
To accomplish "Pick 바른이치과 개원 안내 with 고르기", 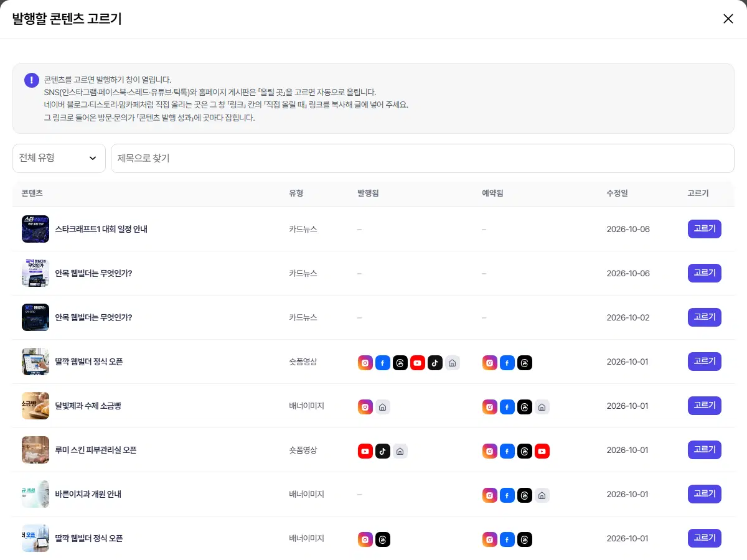I will point(705,494).
